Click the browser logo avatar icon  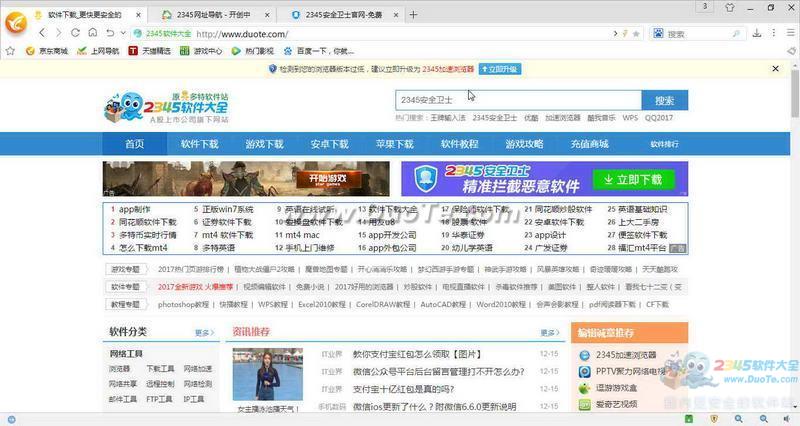pos(16,22)
